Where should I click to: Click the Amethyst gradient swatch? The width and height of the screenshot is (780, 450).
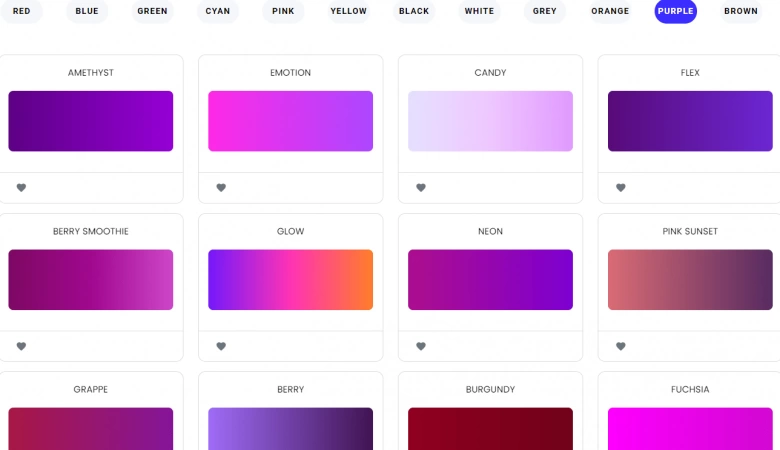tap(91, 121)
